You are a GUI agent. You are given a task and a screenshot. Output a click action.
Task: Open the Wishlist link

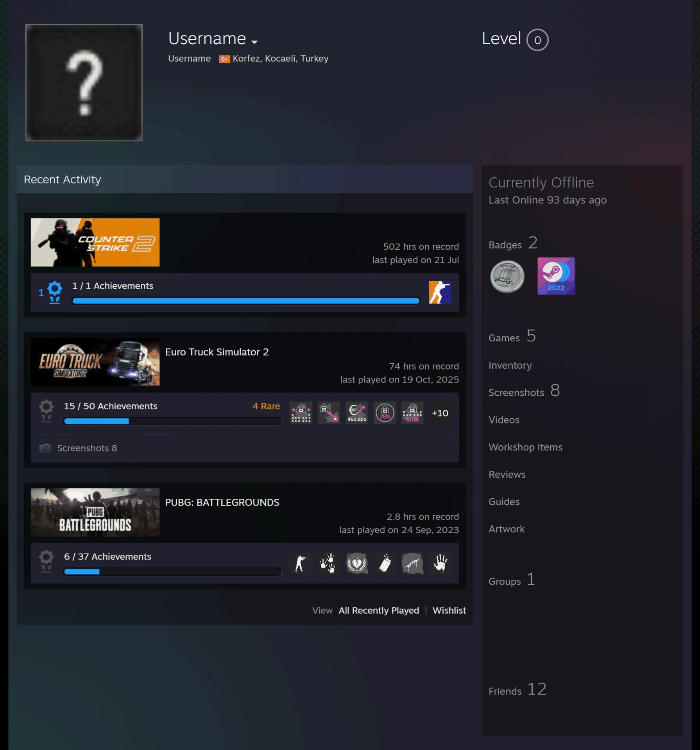(449, 611)
